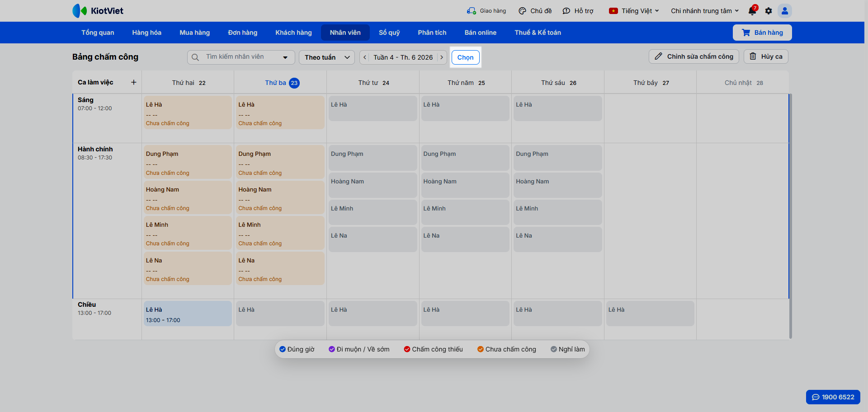Screen dimensions: 868x412
Task: Open the notification bell
Action: [x=752, y=11]
